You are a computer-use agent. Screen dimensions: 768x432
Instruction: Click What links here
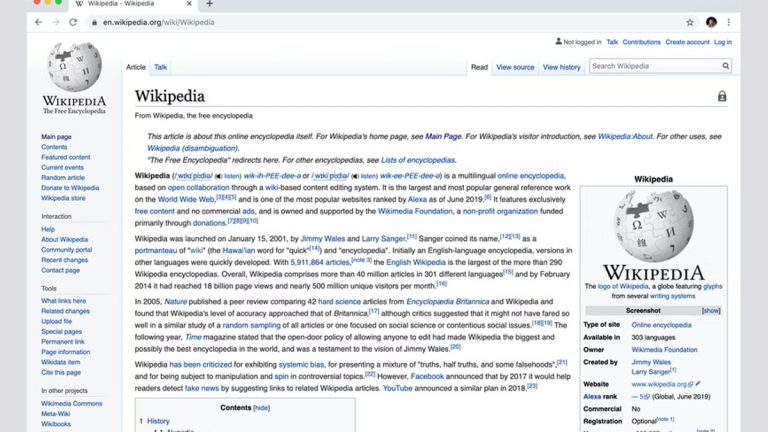click(x=63, y=301)
